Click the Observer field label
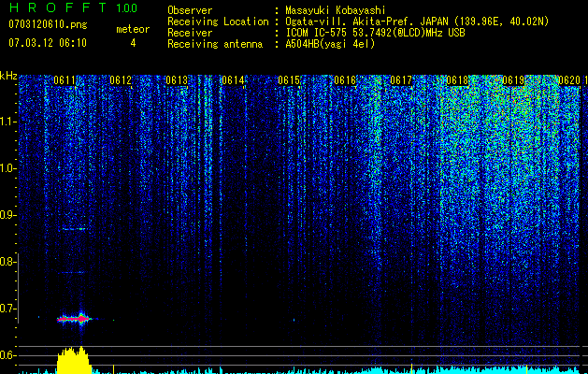 pyautogui.click(x=190, y=10)
